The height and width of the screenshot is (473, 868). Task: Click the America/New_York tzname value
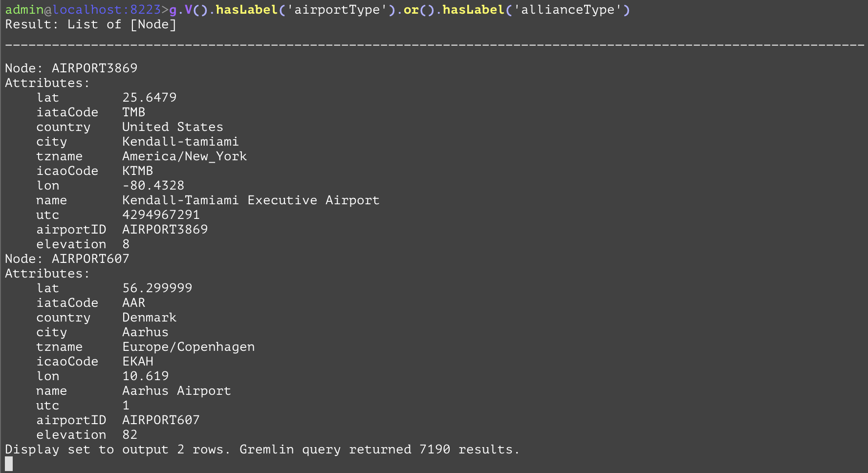click(184, 156)
